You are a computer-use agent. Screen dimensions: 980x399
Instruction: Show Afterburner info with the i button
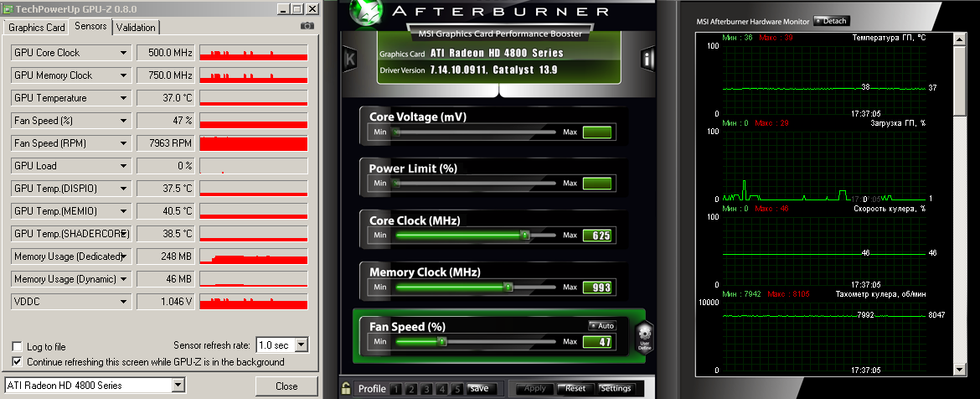(x=647, y=60)
